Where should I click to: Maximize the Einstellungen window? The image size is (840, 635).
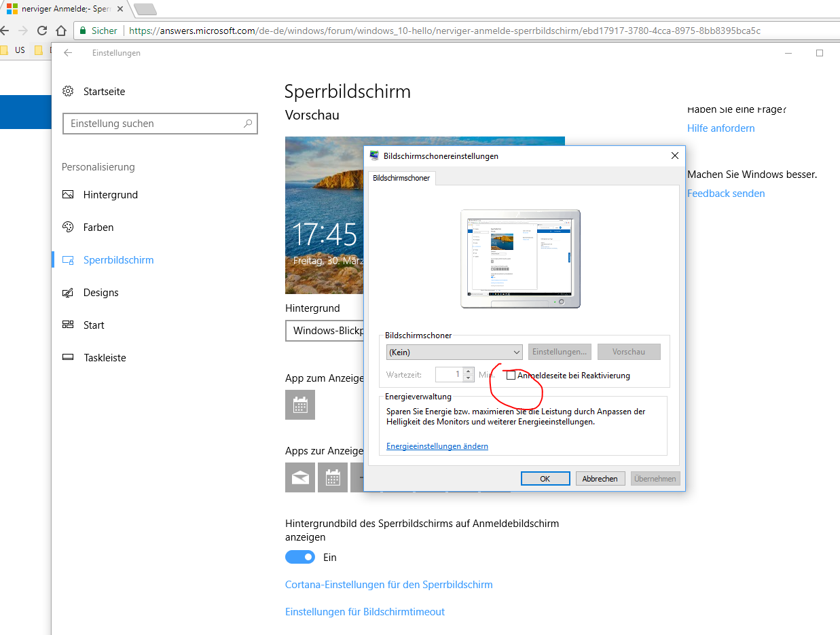pos(820,53)
